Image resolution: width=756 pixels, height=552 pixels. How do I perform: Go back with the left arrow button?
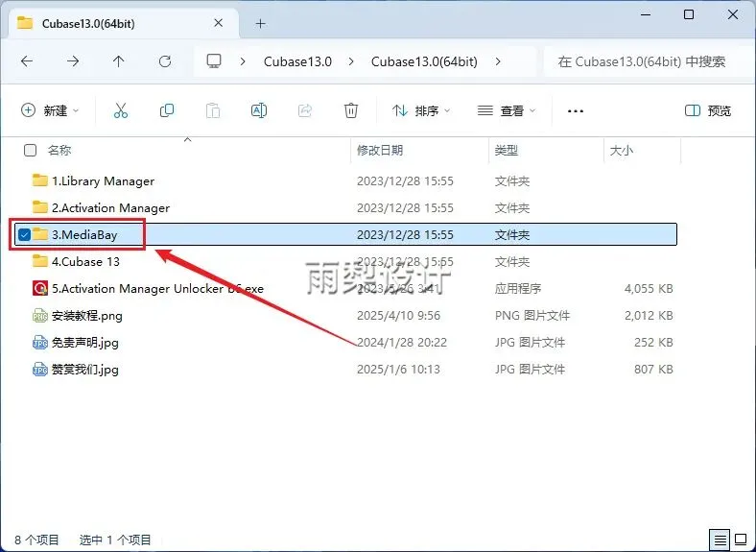27,61
